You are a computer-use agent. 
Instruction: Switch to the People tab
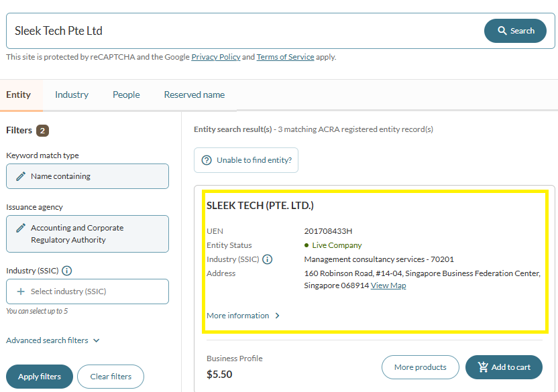click(126, 94)
